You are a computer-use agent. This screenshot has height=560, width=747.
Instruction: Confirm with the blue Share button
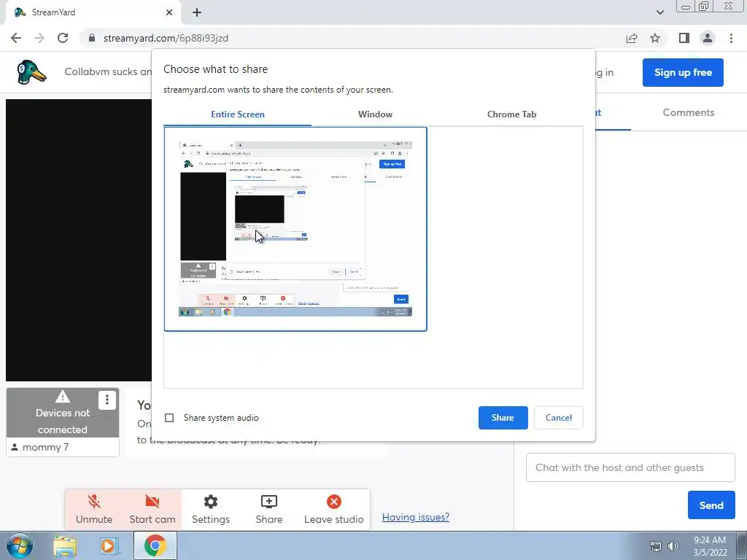pyautogui.click(x=503, y=418)
